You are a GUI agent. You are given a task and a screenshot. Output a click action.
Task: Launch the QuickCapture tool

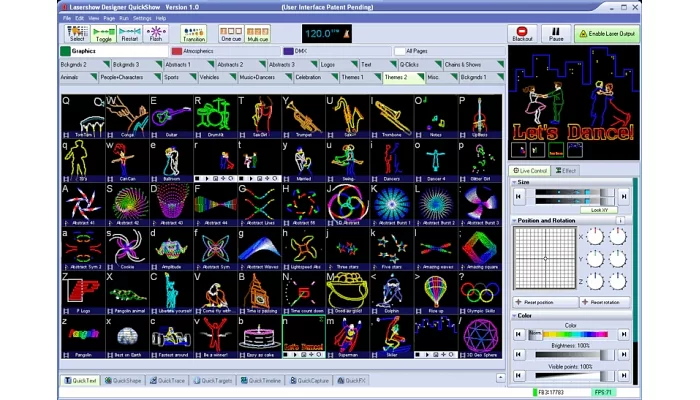(309, 380)
